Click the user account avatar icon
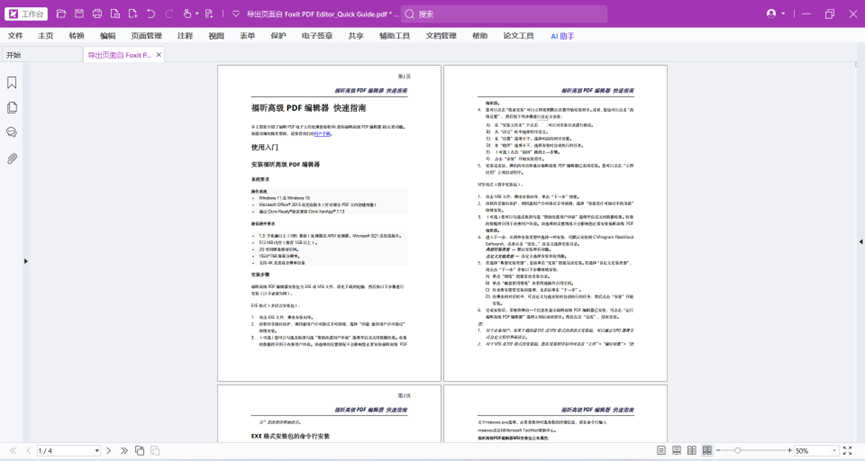865x461 pixels. click(771, 14)
